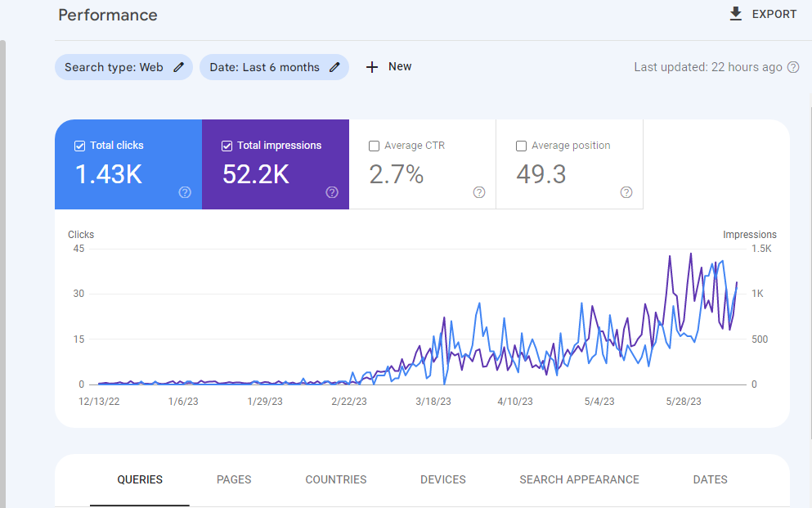Click the 3/18/23 click spike on chart
The image size is (812, 508).
451,322
